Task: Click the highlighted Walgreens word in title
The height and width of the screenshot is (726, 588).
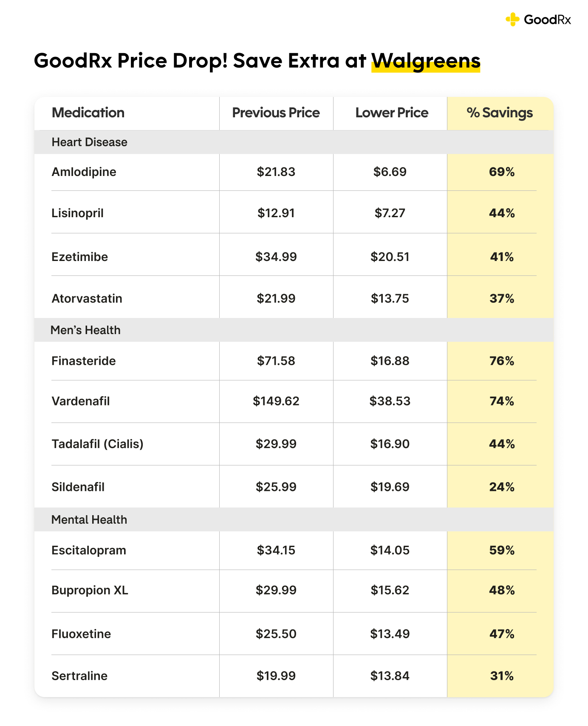Action: (x=426, y=61)
